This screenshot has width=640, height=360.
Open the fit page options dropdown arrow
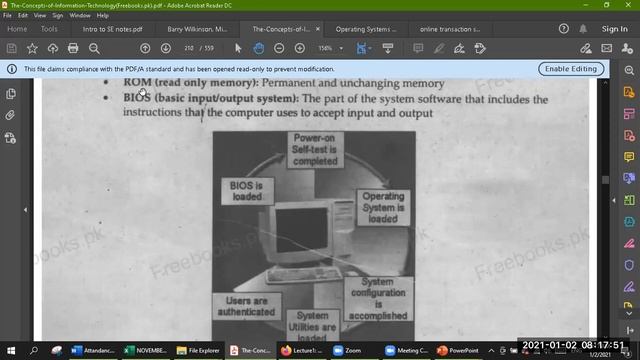click(x=370, y=49)
